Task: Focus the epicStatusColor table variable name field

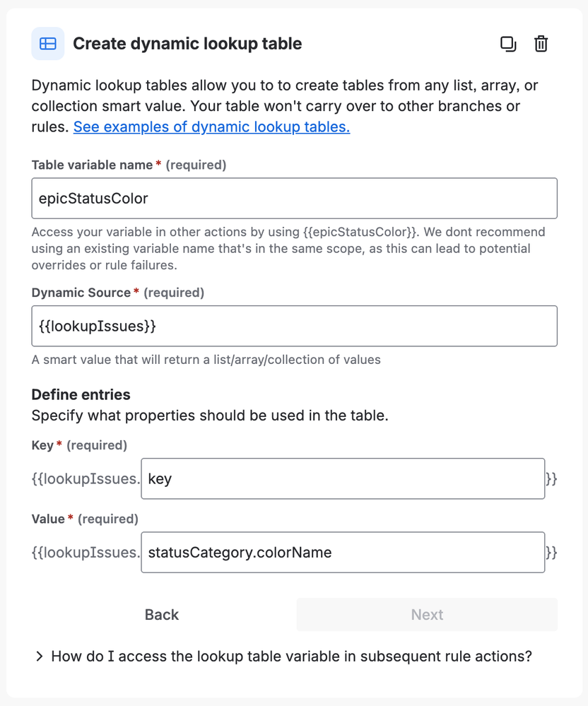Action: coord(294,199)
